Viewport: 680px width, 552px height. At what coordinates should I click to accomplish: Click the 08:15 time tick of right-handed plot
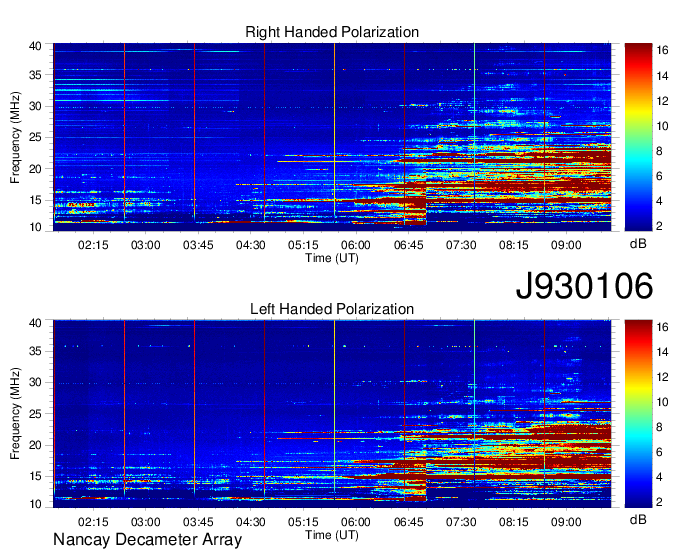point(513,245)
